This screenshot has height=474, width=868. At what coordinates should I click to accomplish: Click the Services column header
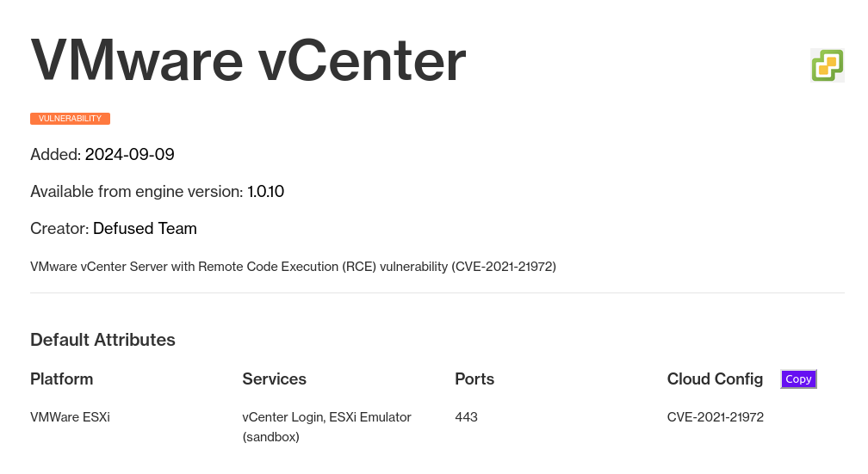point(274,379)
